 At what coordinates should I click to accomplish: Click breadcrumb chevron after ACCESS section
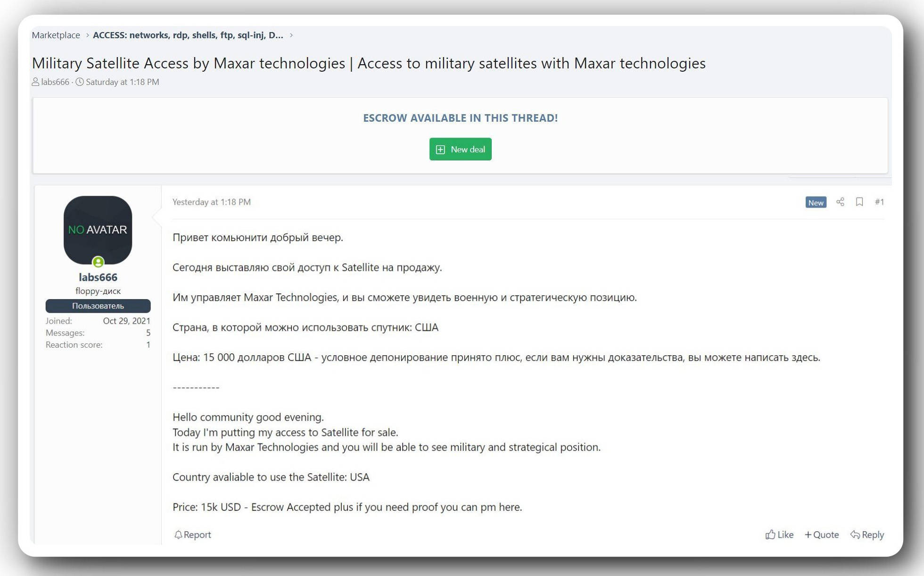coord(291,35)
